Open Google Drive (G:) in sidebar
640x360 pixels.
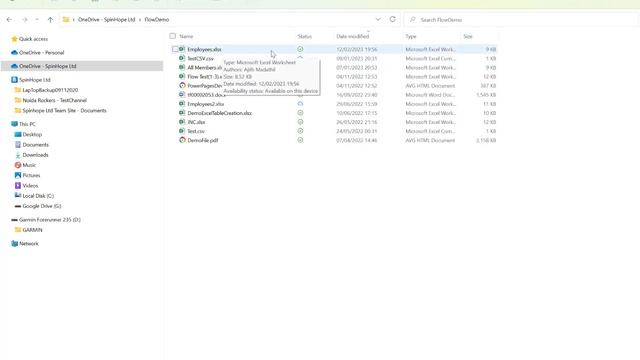42,206
